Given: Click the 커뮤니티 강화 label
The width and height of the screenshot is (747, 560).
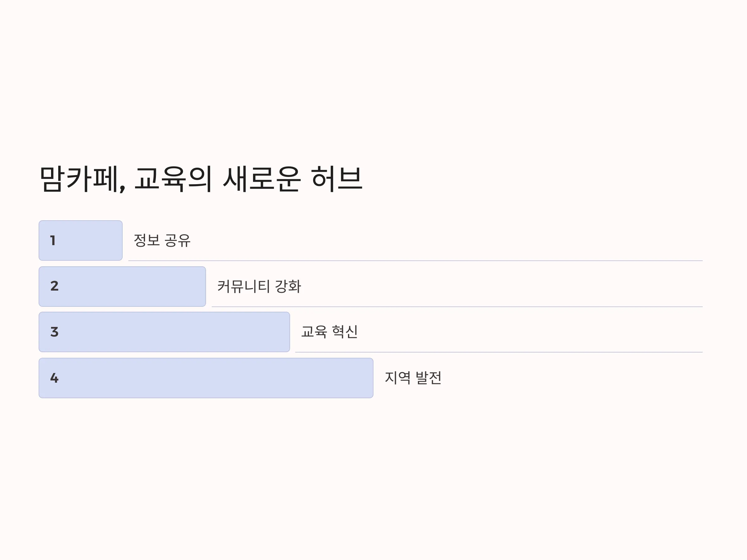Looking at the screenshot, I should point(259,286).
